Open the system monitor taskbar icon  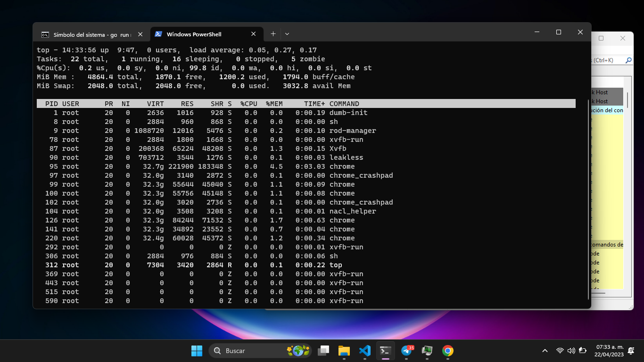(x=427, y=351)
